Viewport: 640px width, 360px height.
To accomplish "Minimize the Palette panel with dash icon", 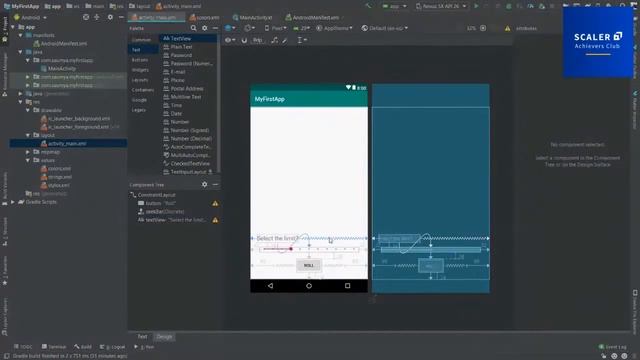I will [x=215, y=28].
